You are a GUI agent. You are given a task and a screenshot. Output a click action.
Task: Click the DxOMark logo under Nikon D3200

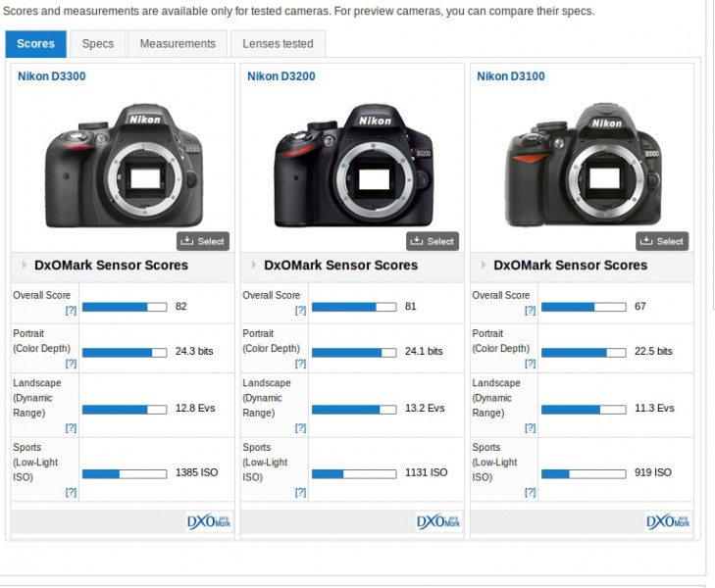(x=438, y=521)
